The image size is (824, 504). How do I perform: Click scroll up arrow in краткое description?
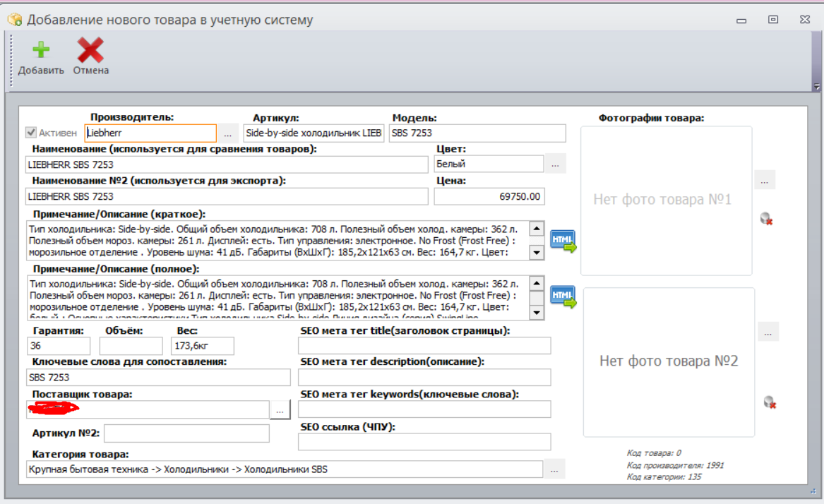[537, 229]
